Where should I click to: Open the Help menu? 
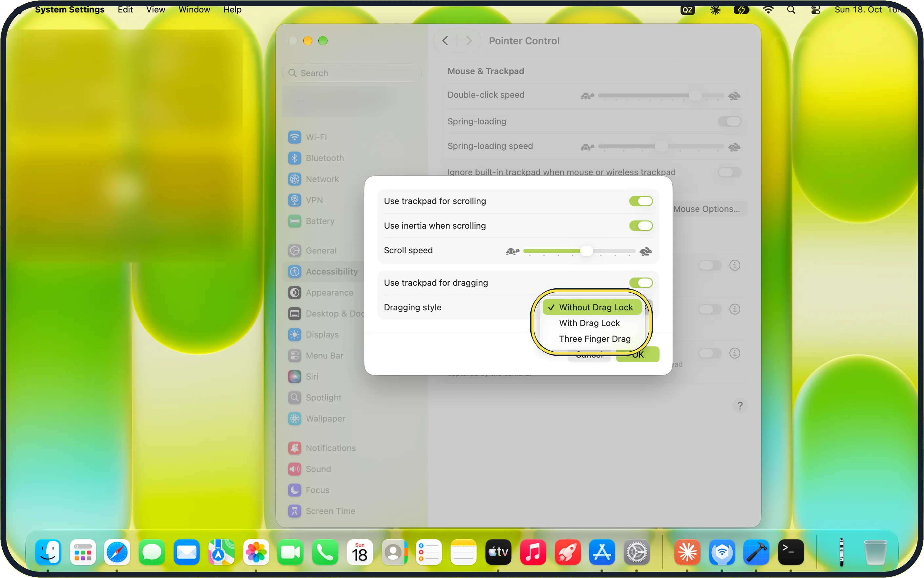[232, 10]
